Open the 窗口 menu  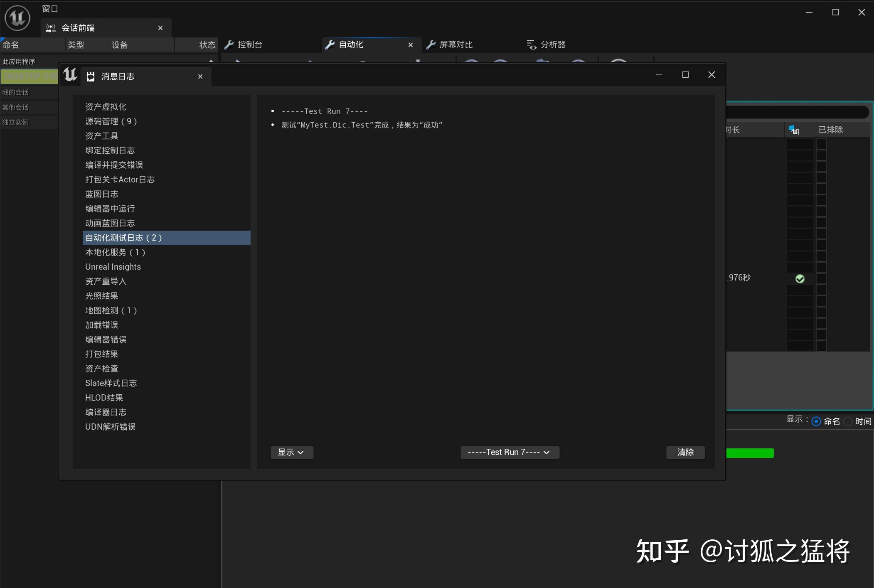click(x=50, y=8)
